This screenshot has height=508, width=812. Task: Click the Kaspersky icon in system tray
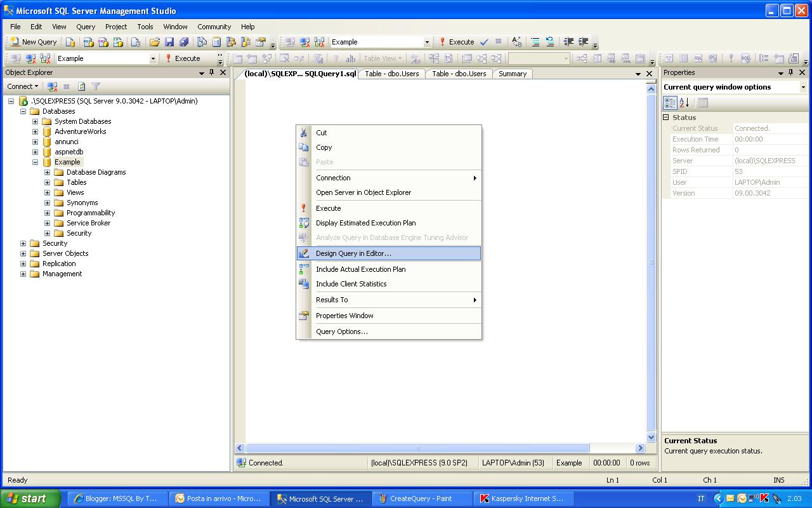tap(764, 498)
